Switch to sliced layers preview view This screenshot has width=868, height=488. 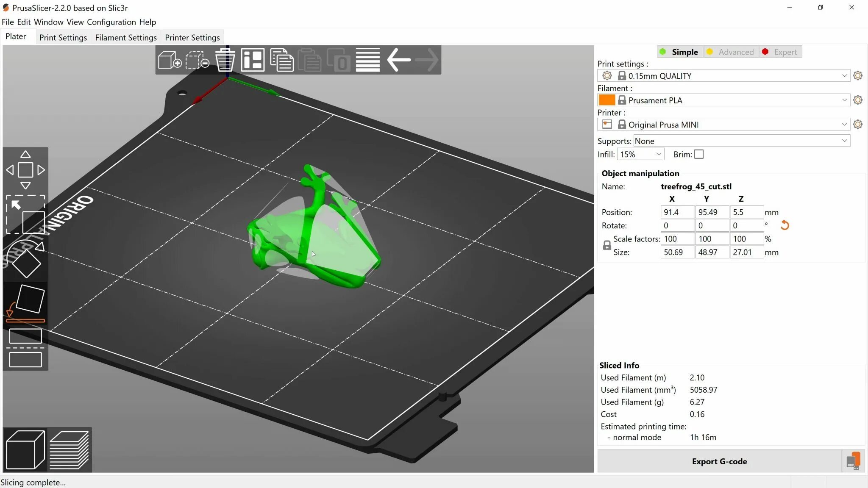coord(69,449)
